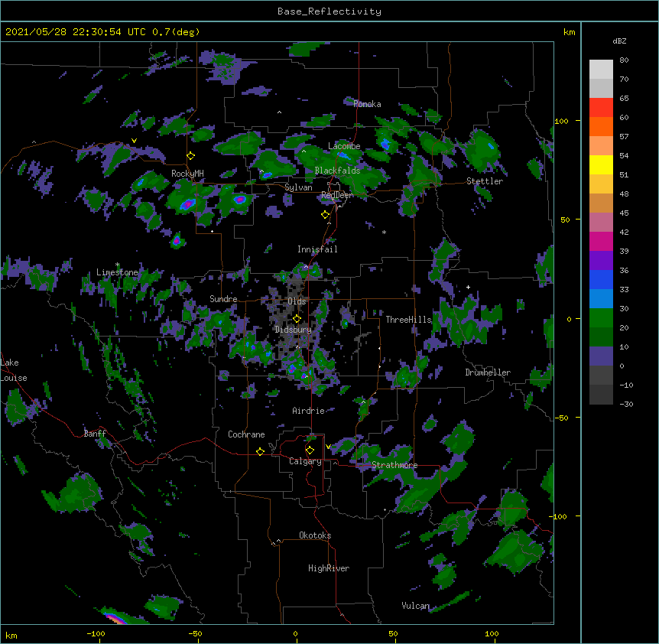Click the Banff label
The image size is (659, 644).
point(95,434)
